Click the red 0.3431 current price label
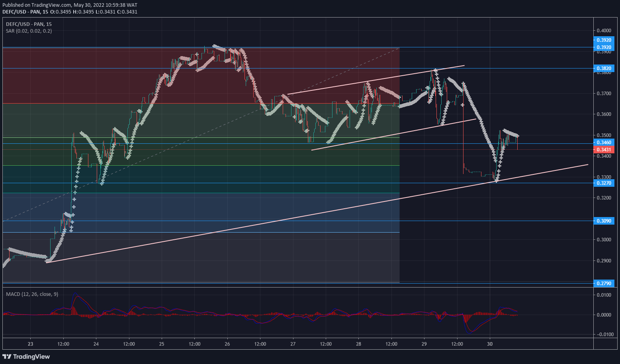This screenshot has width=620, height=364. [x=604, y=149]
